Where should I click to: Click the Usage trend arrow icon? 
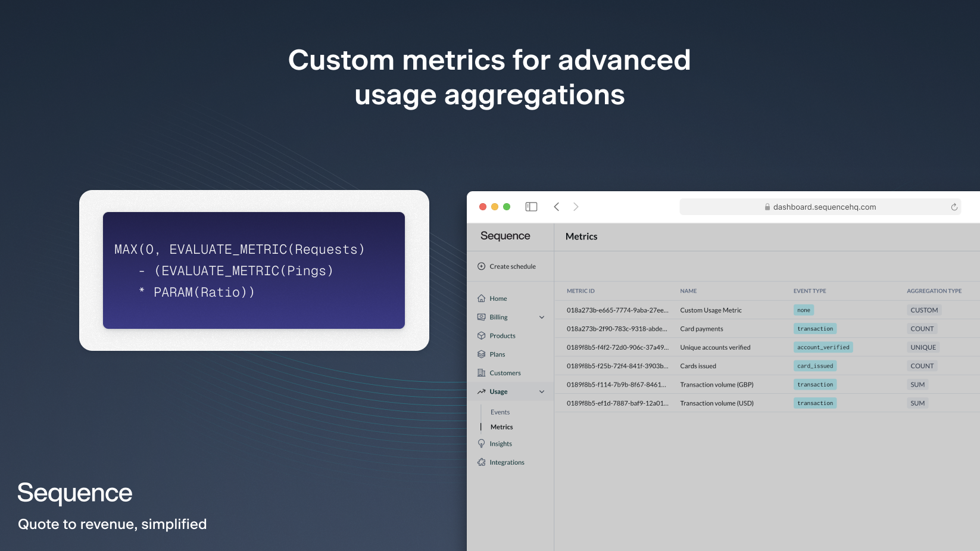tap(481, 391)
